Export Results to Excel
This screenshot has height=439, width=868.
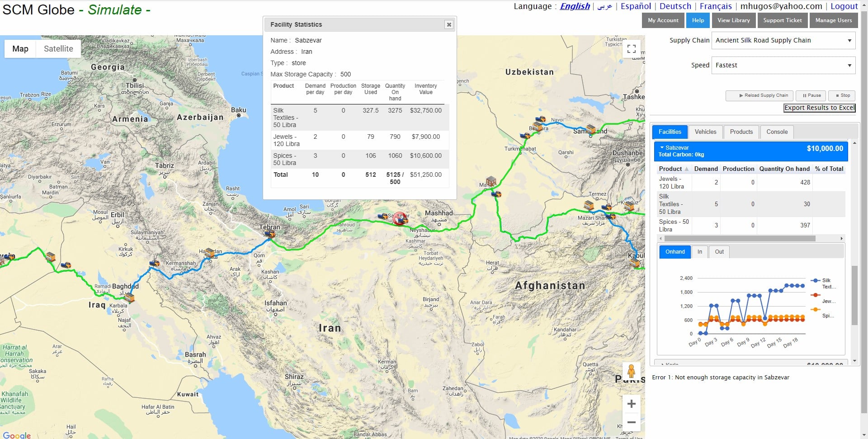click(x=819, y=108)
